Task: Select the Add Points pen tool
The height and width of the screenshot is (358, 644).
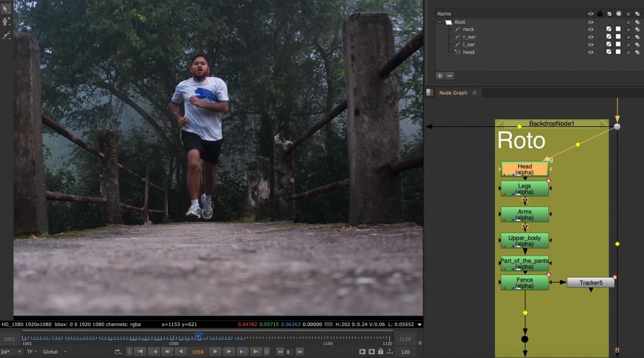Action: point(7,21)
